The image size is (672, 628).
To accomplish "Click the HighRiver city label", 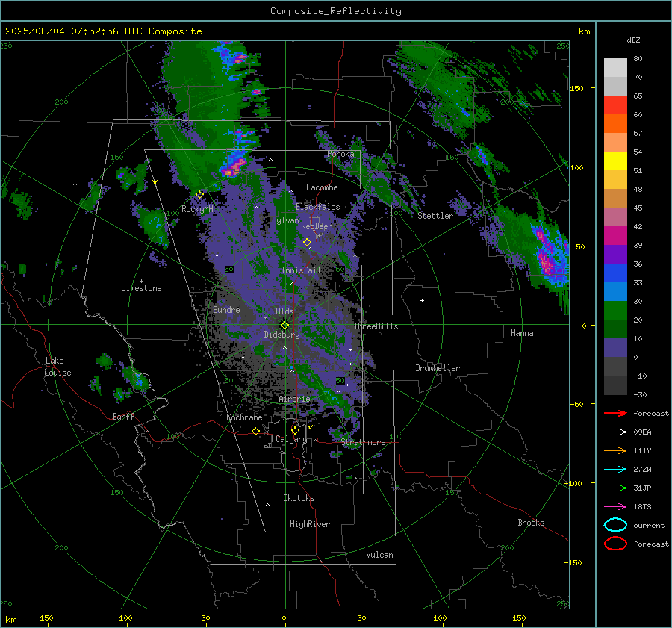I will coord(310,524).
